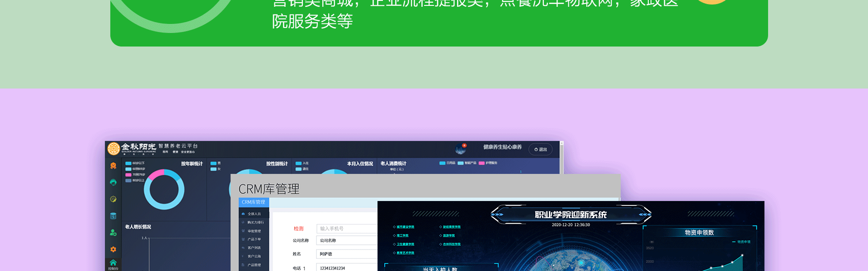The height and width of the screenshot is (271, 868).
Task: Open the 城市建设学院 link
Action: click(x=405, y=227)
